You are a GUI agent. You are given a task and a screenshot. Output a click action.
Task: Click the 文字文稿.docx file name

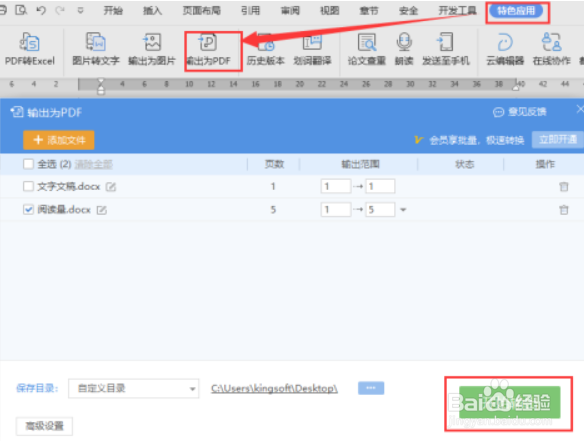[69, 186]
